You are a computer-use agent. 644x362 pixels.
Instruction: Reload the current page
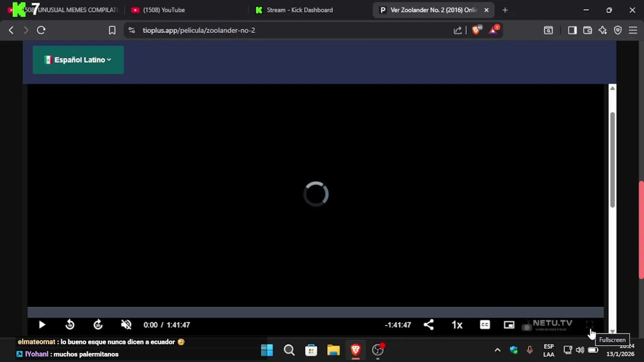(41, 30)
